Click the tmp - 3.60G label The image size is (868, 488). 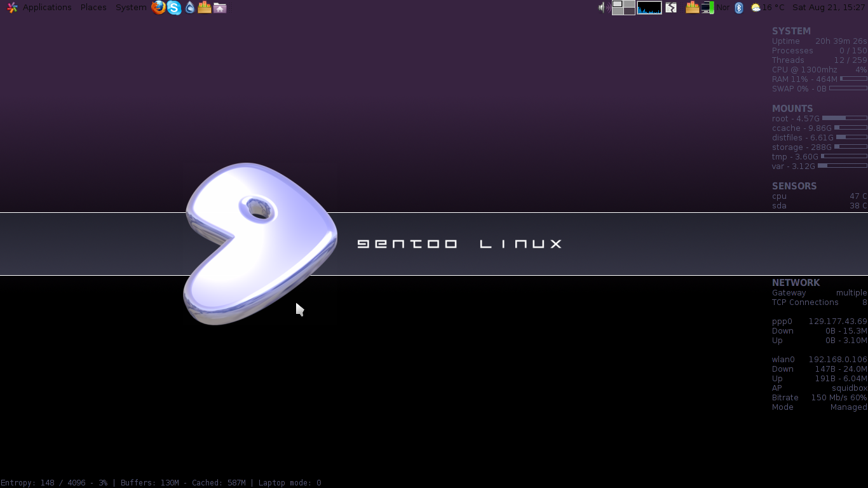[x=795, y=157]
